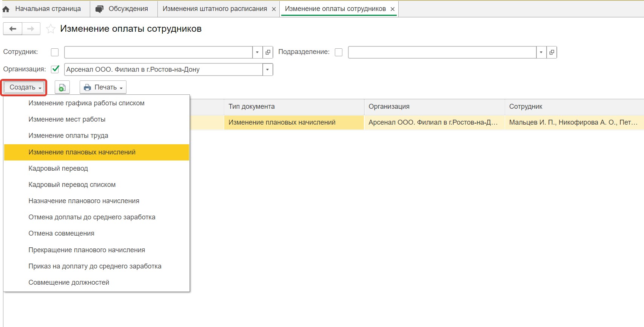Select the Мальцев И. П. employee cell
Image resolution: width=644 pixels, height=327 pixels.
tap(574, 122)
